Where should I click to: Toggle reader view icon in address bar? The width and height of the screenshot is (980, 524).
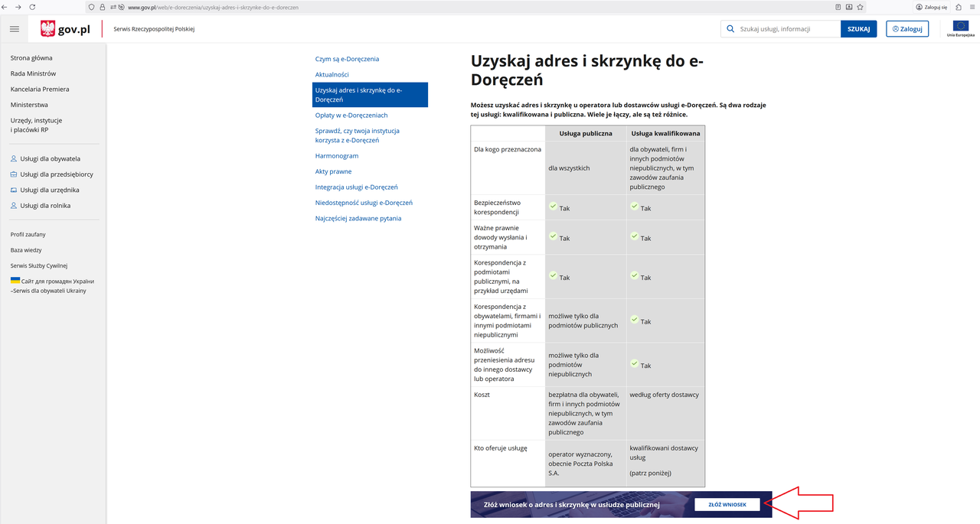click(838, 7)
